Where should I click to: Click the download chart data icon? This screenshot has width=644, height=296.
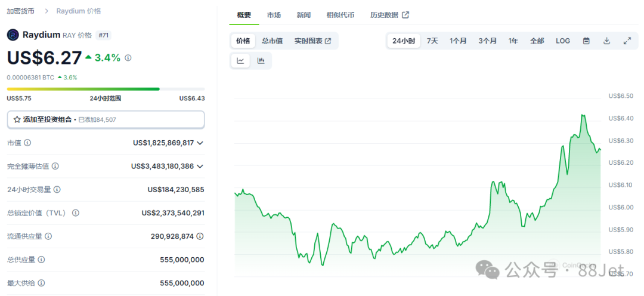click(606, 41)
